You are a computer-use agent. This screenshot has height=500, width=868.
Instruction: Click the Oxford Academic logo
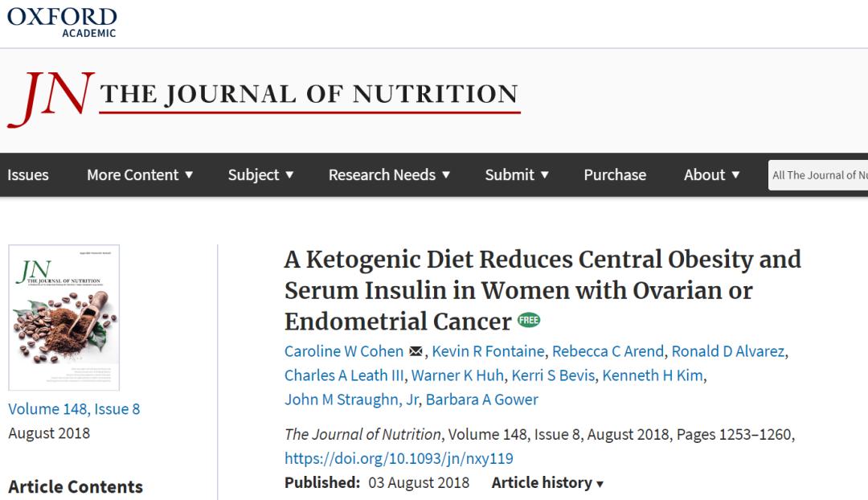tap(62, 21)
